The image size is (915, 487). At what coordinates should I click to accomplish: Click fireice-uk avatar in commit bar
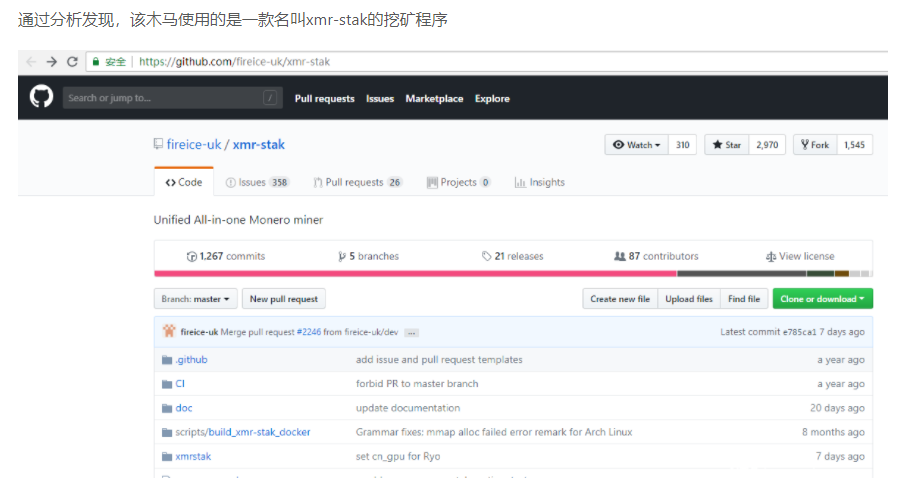[x=169, y=331]
